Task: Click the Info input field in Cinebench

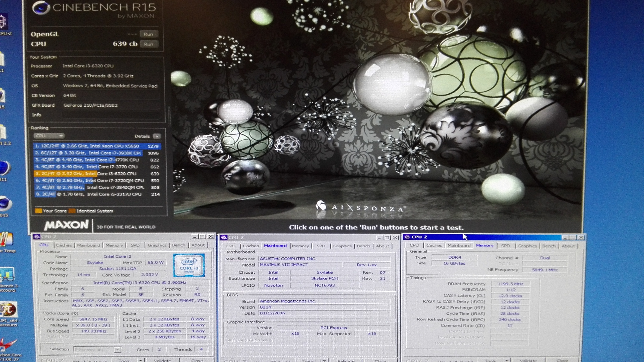Action: point(111,115)
